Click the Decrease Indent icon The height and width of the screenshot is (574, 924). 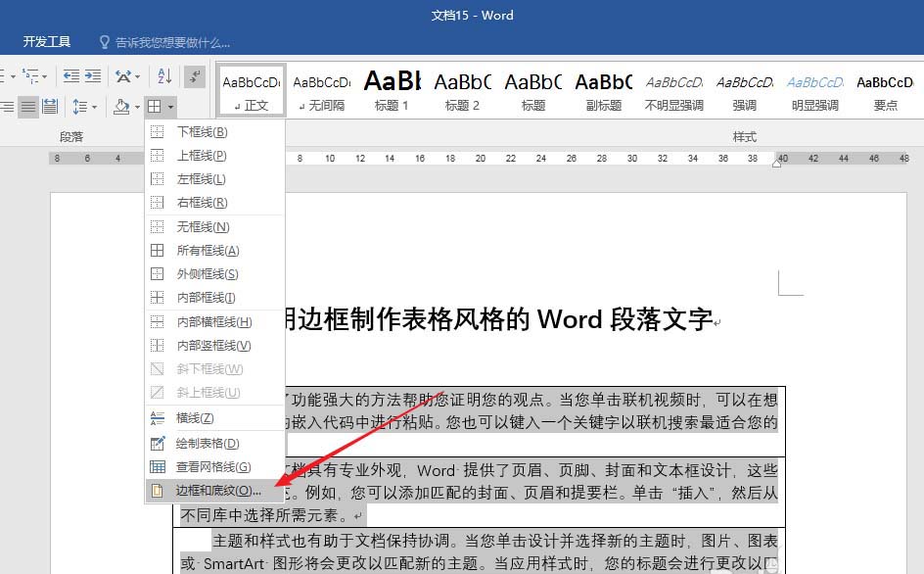[71, 75]
